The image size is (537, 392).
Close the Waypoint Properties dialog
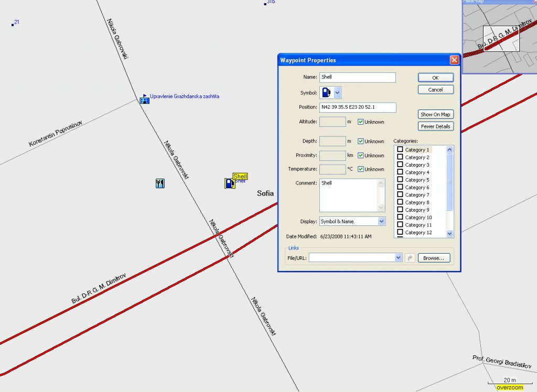454,60
